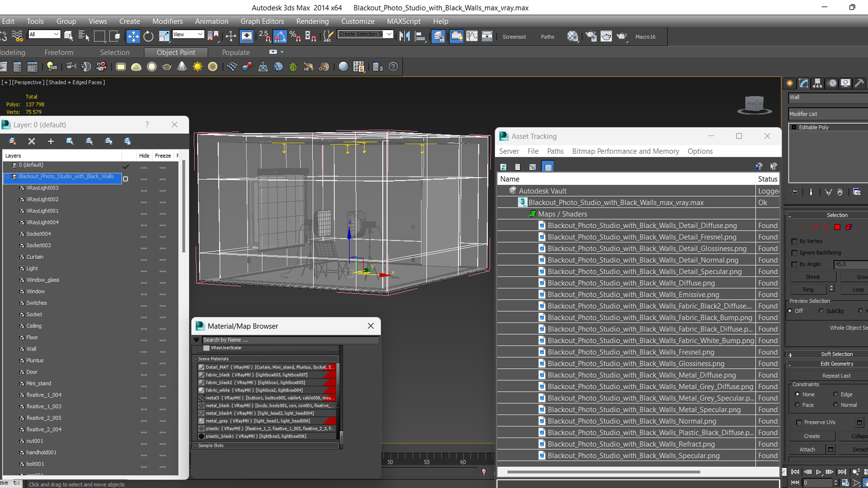This screenshot has height=488, width=868.
Task: Activate the Select and Rotate tool
Action: point(148,37)
